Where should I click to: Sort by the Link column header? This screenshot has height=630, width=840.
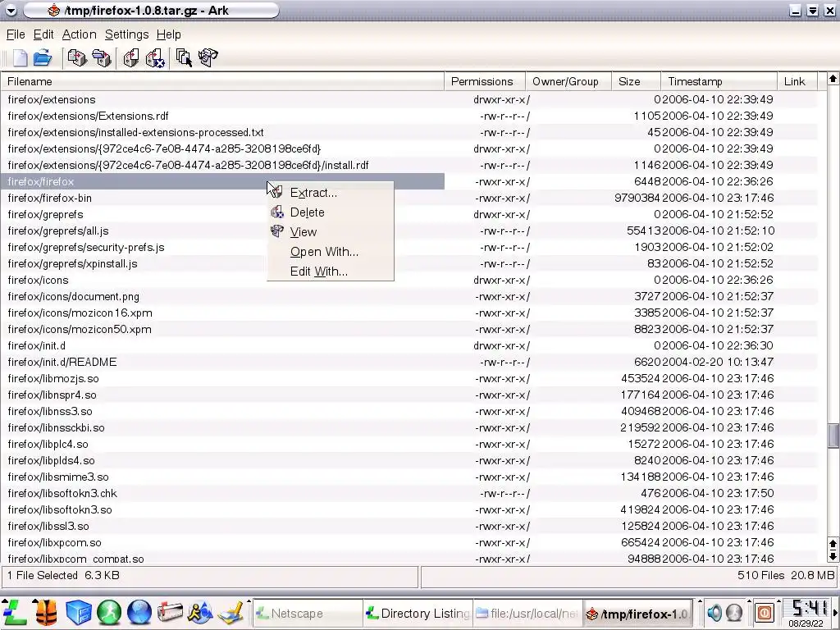tap(797, 81)
